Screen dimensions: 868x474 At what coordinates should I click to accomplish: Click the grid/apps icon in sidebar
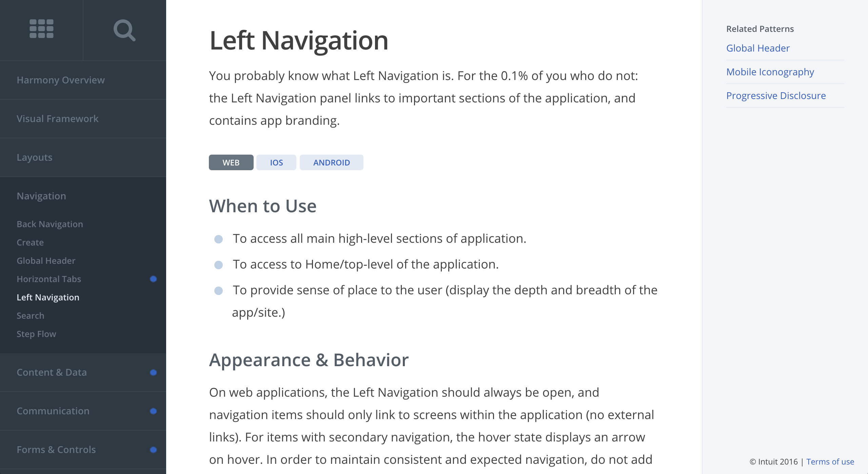point(41,30)
